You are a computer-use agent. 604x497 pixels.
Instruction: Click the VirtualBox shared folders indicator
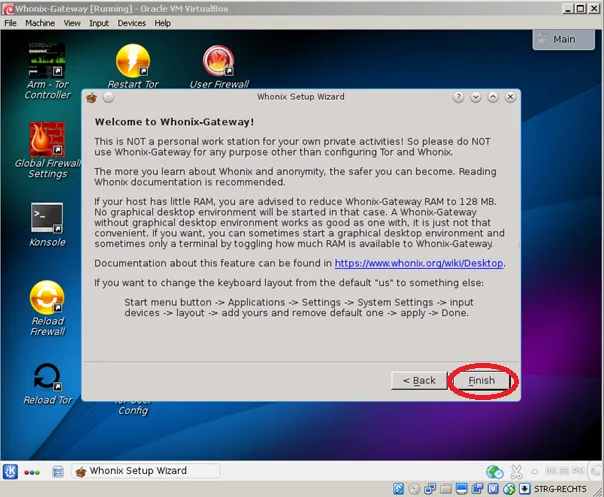pyautogui.click(x=446, y=489)
